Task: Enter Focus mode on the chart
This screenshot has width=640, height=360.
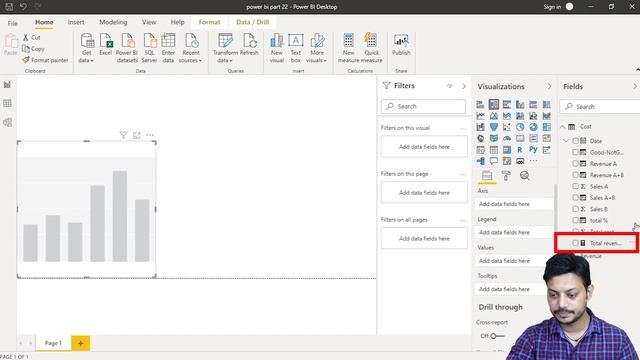Action: click(137, 135)
